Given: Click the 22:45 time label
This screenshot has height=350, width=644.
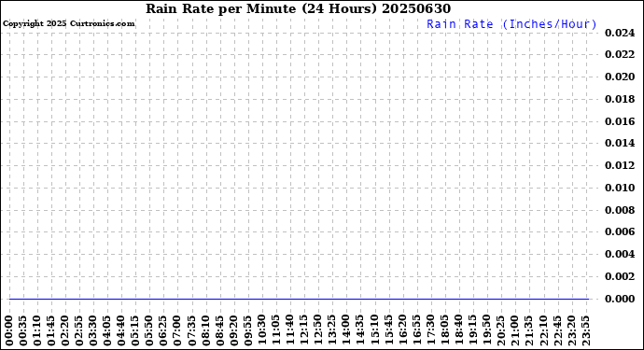Looking at the screenshot, I should 557,331.
